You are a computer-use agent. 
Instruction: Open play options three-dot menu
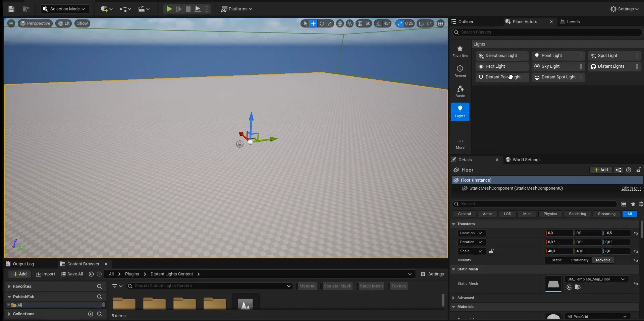207,9
